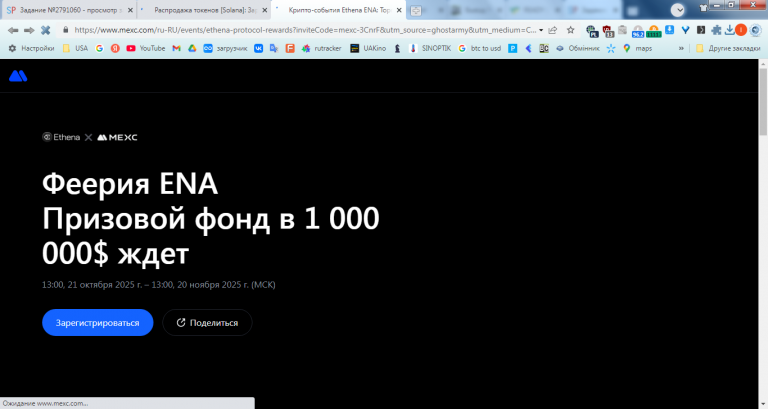Open the Другие закладки folder

pyautogui.click(x=728, y=48)
